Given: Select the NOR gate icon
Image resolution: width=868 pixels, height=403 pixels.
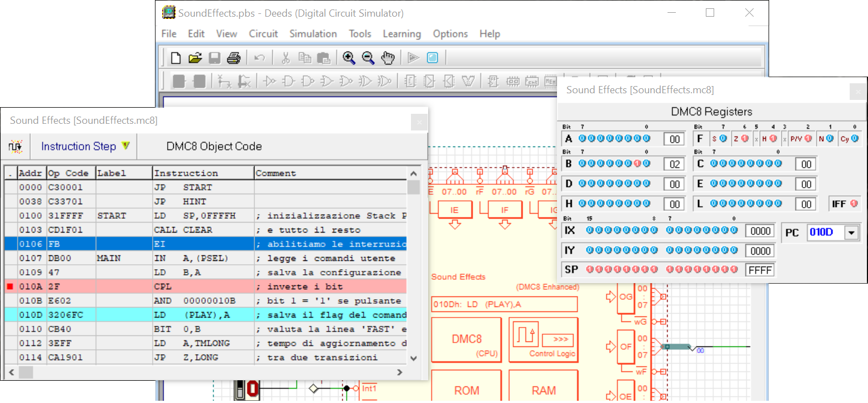Looking at the screenshot, I should [345, 82].
